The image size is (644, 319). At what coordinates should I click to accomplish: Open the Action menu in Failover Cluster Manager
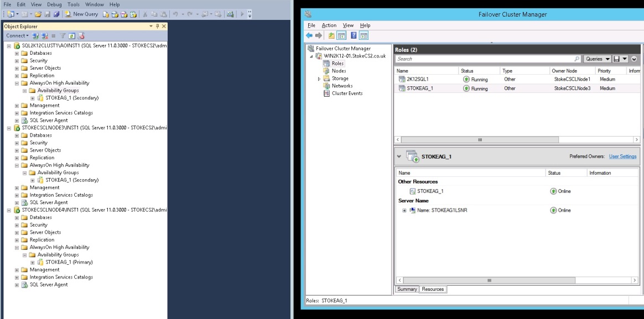[329, 25]
